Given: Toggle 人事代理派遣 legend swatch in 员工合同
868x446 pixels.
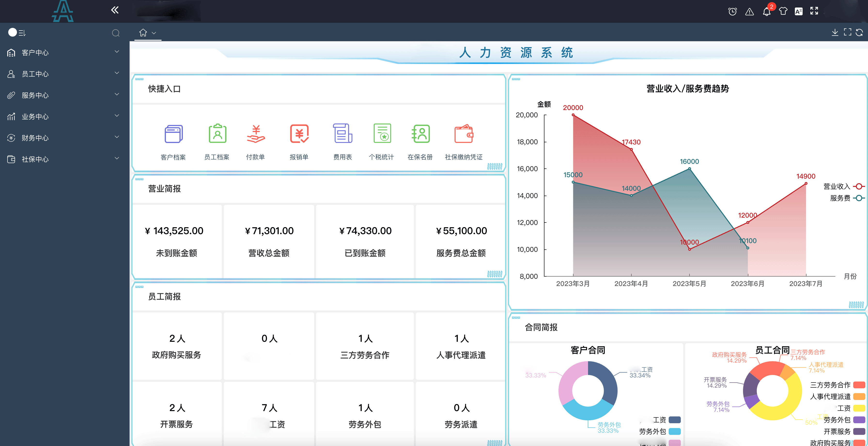Looking at the screenshot, I should (x=859, y=396).
